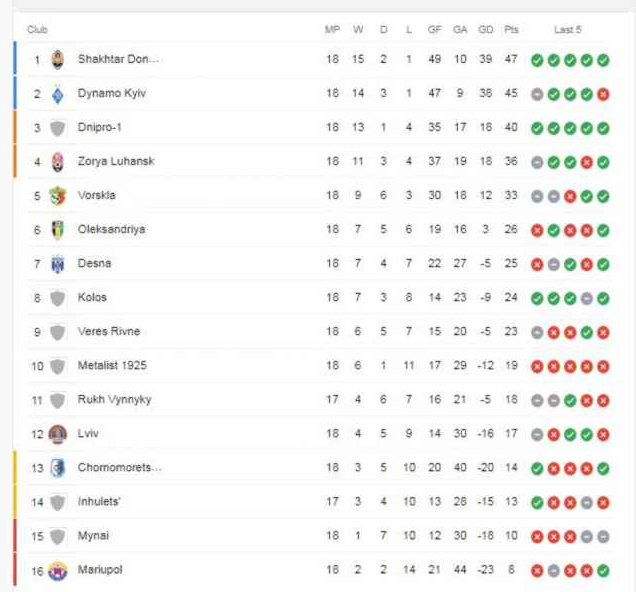Click the Zorya Luhansk club crest

pos(58,162)
